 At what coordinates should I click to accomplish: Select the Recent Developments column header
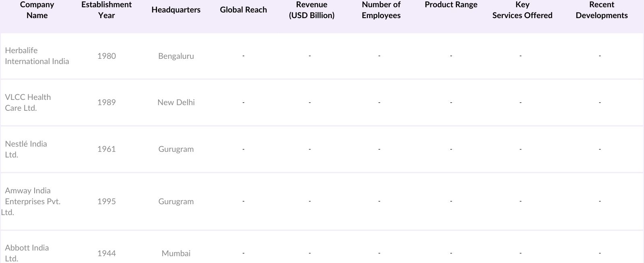601,10
